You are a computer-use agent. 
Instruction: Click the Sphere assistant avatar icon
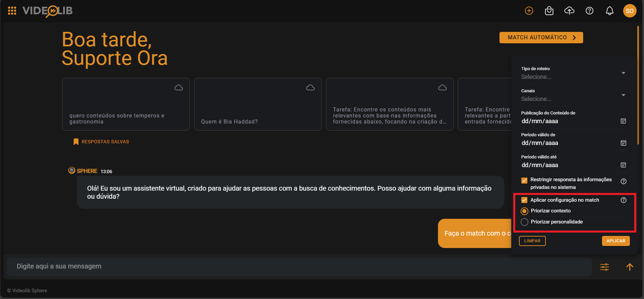72,170
